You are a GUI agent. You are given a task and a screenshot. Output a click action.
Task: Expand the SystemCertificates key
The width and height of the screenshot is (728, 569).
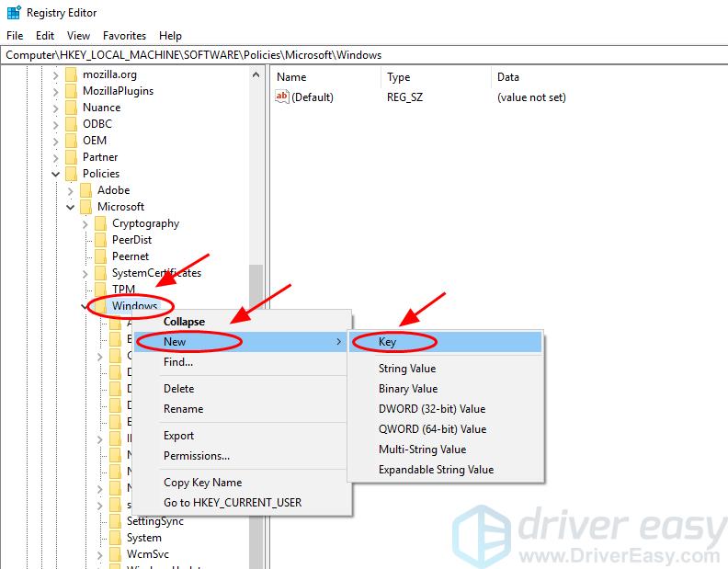coord(85,274)
